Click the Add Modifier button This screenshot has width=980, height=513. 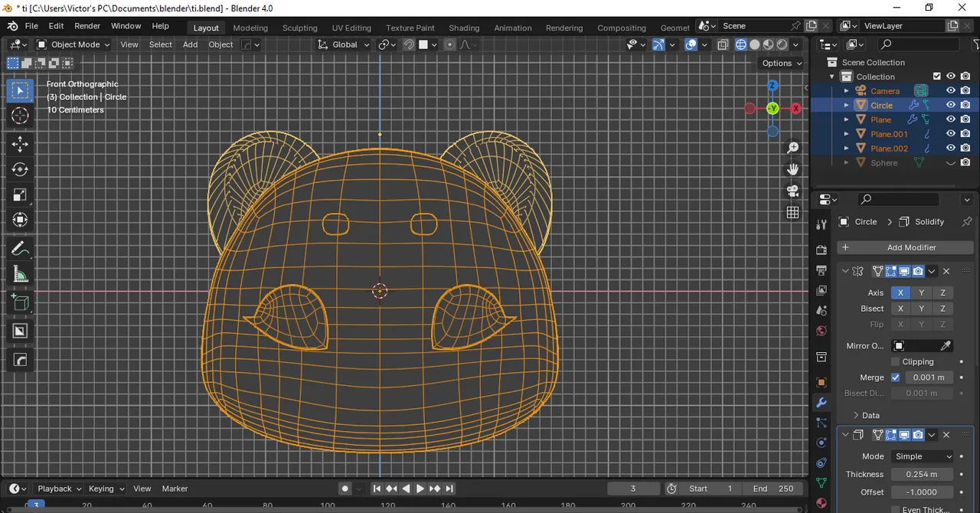[x=905, y=247]
